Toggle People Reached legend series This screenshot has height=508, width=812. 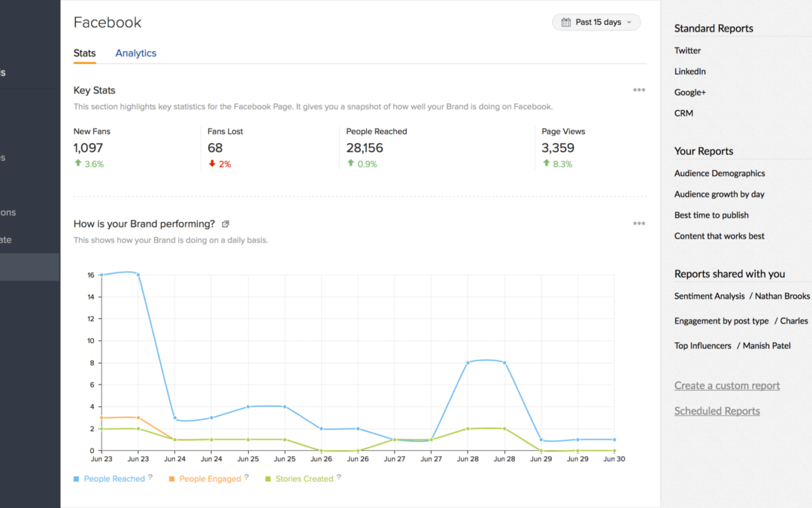(114, 479)
